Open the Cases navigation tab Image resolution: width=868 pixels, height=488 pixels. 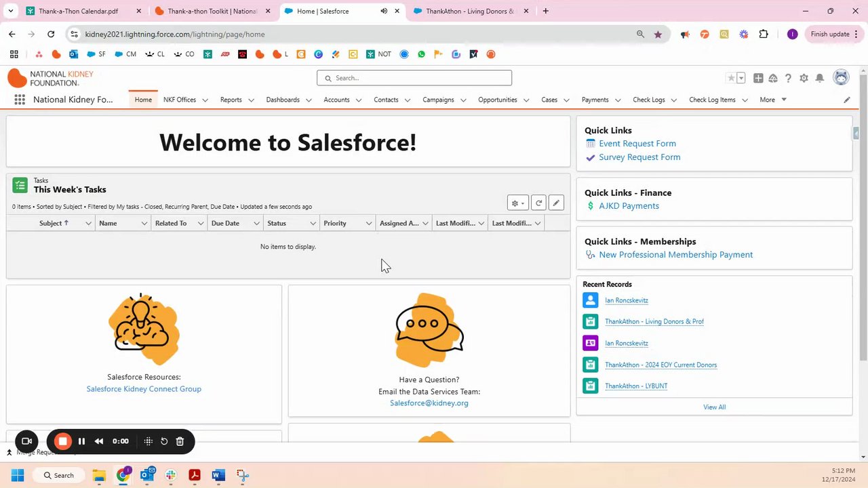(x=549, y=100)
